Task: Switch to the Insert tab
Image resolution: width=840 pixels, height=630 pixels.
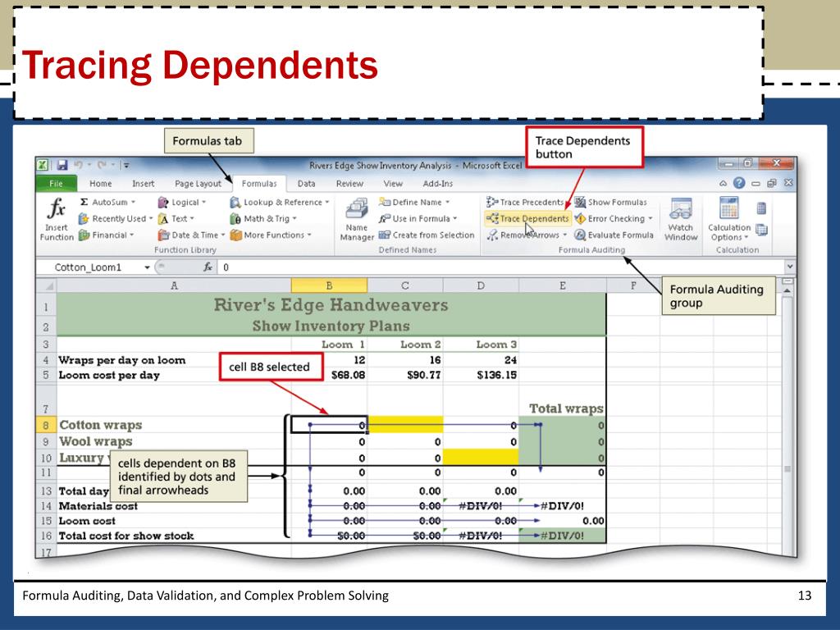Action: (x=143, y=184)
